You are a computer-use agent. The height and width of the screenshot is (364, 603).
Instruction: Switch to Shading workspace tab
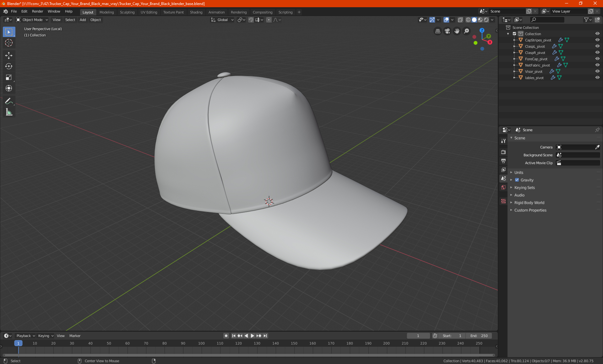(x=196, y=12)
